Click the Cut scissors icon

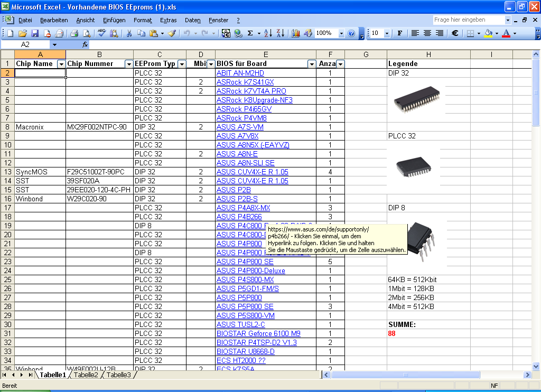click(129, 33)
